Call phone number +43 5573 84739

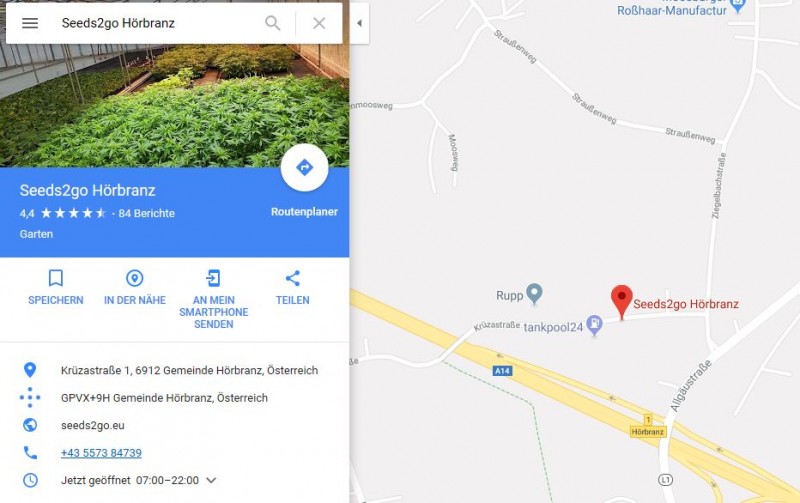101,452
